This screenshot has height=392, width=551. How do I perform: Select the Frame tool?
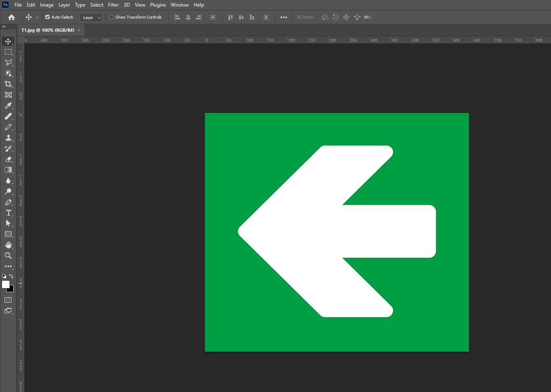pos(8,95)
